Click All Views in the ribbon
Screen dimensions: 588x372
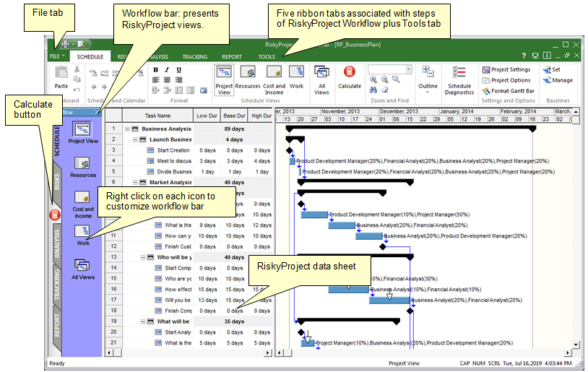[321, 80]
